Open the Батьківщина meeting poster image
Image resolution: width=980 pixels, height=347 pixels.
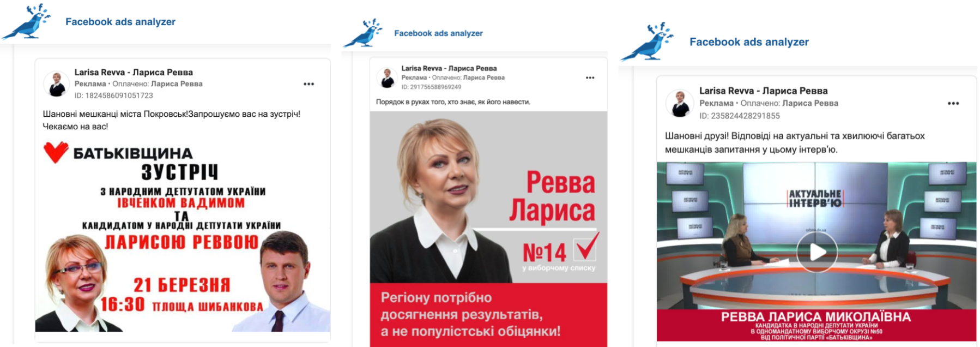click(x=183, y=236)
